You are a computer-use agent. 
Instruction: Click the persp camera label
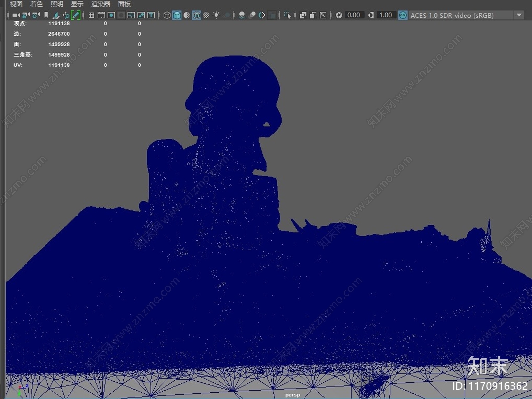tap(292, 395)
